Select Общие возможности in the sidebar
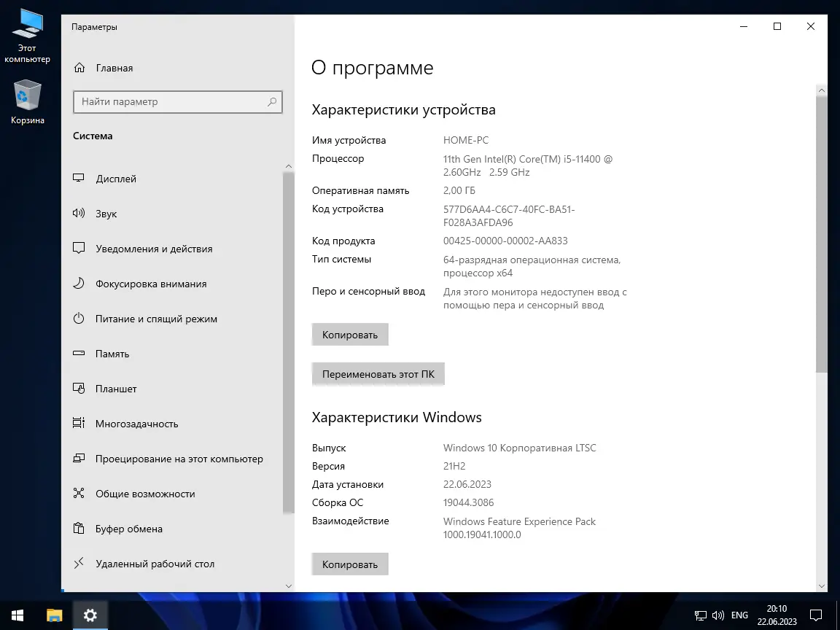840x630 pixels. [x=144, y=494]
